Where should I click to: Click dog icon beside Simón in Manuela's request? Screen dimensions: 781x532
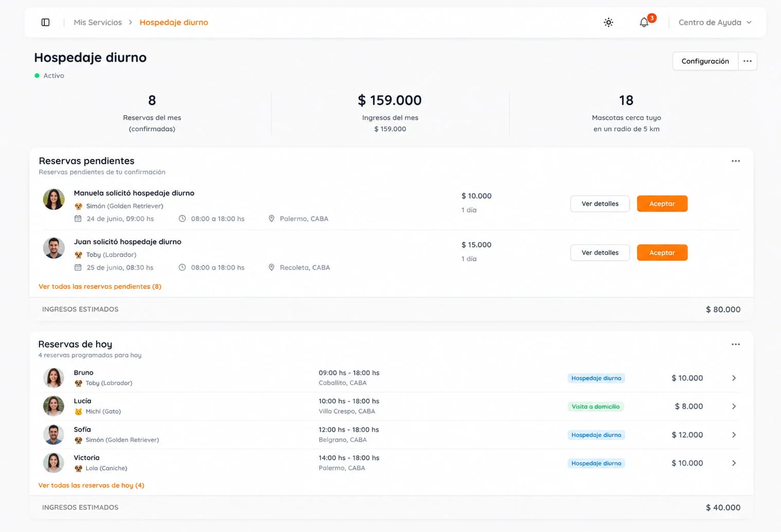tap(79, 206)
